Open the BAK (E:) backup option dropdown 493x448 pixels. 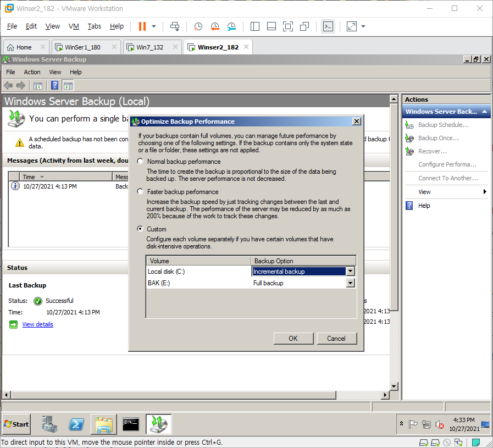pos(350,283)
